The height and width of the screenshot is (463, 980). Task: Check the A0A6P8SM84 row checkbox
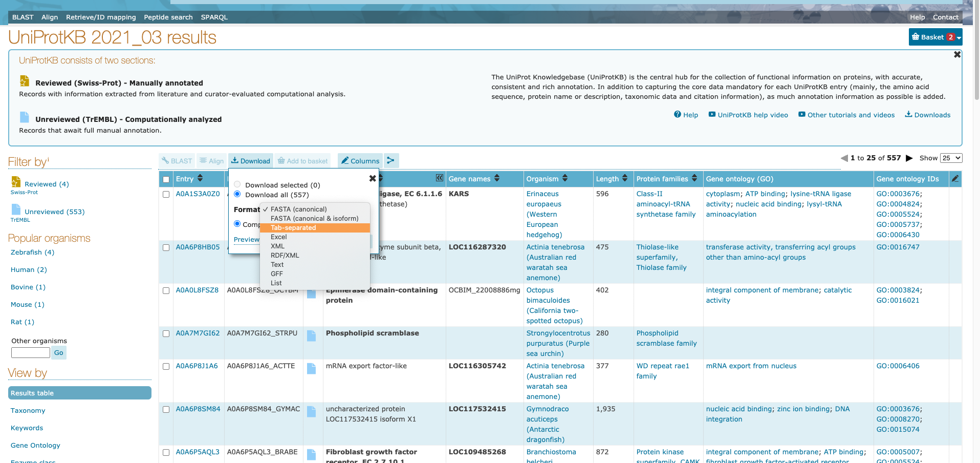[166, 409]
